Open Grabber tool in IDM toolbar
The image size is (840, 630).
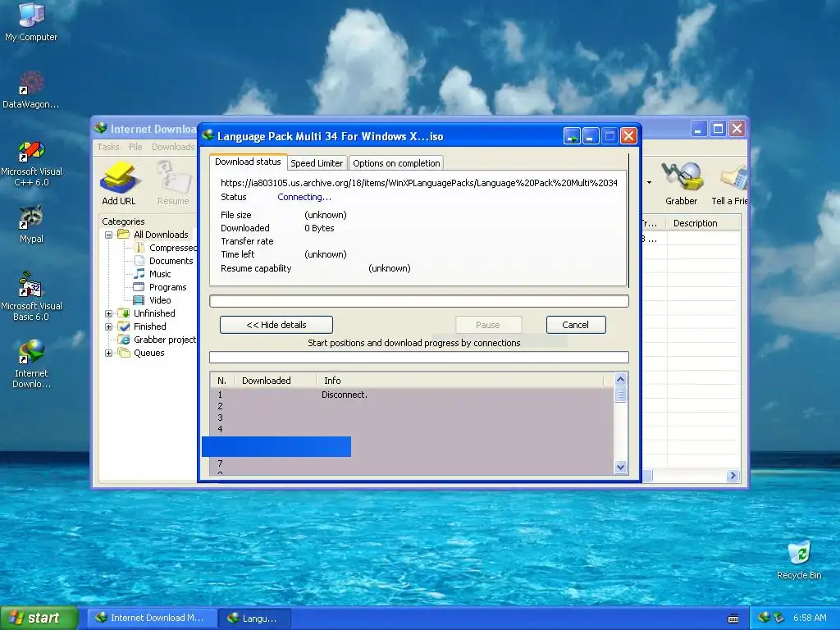pos(681,184)
